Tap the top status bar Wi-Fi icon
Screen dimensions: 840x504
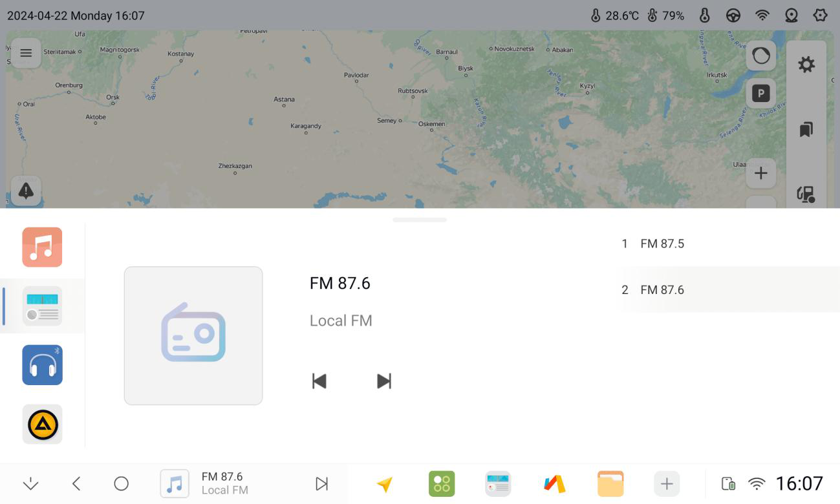click(x=762, y=16)
